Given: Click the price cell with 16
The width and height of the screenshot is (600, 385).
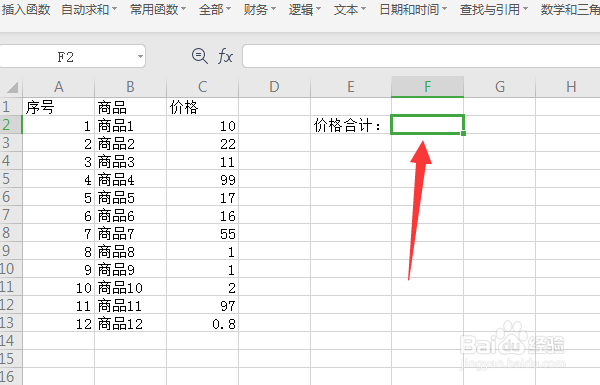Looking at the screenshot, I should [x=202, y=215].
